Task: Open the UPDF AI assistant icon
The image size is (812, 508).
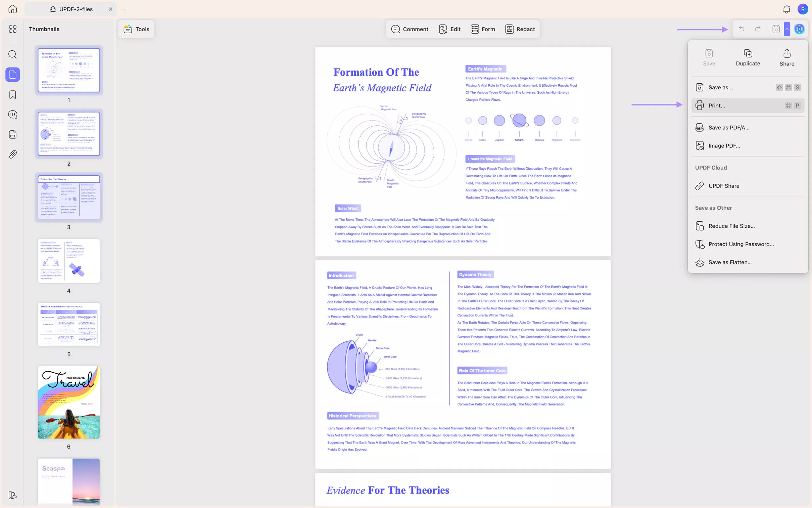Action: point(799,29)
